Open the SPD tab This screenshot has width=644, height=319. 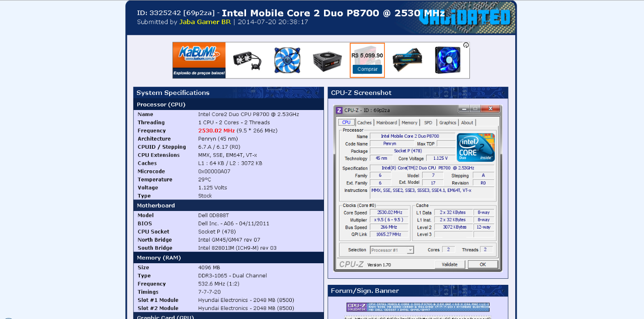click(x=428, y=123)
